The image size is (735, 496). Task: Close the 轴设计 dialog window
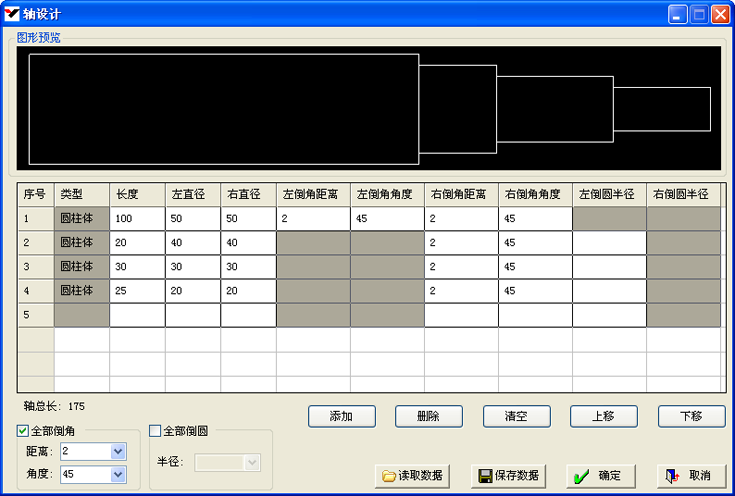click(721, 14)
